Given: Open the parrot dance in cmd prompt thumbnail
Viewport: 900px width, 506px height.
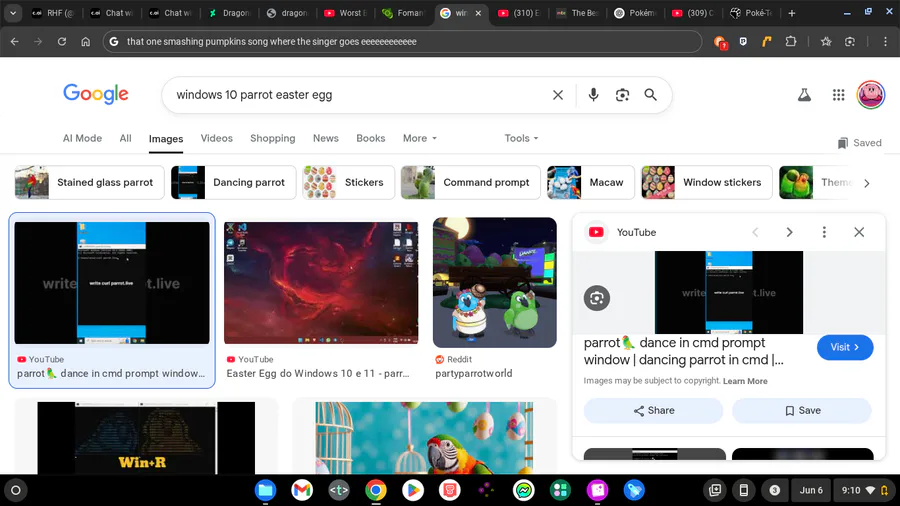Looking at the screenshot, I should (x=112, y=283).
